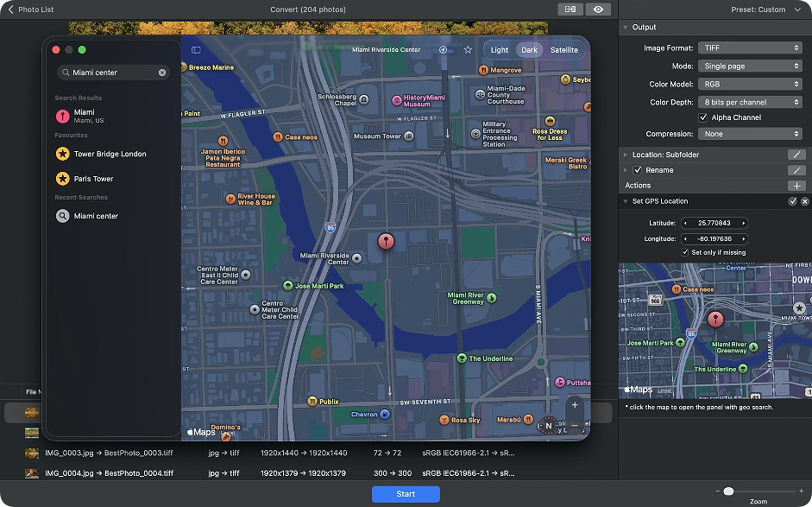Image resolution: width=812 pixels, height=507 pixels.
Task: Click the Jose Marti Park marker
Action: tap(288, 286)
